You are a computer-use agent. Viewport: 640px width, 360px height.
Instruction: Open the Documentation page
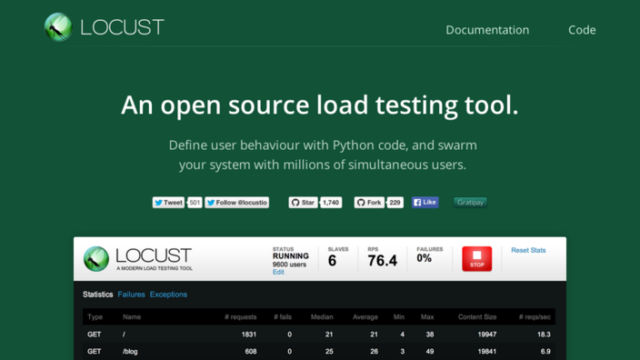click(487, 30)
